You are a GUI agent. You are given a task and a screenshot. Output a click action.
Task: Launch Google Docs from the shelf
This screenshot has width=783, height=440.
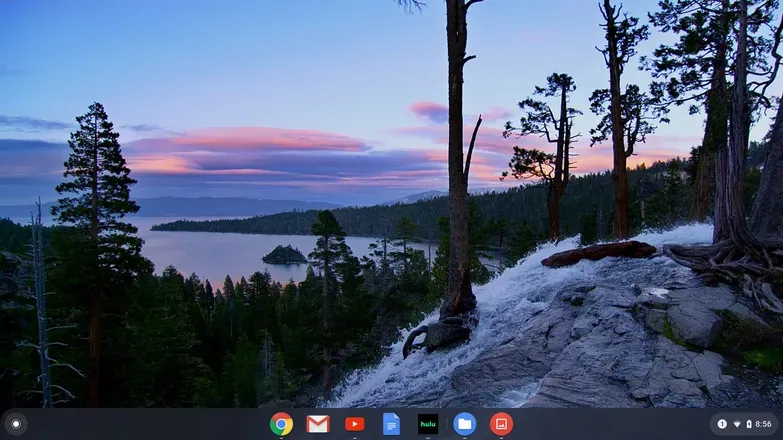392,424
